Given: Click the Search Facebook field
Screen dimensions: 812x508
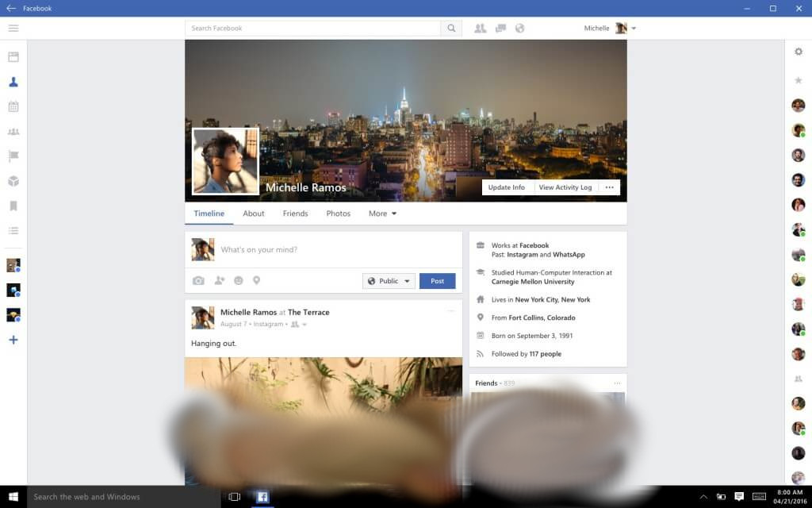Looking at the screenshot, I should click(x=312, y=28).
